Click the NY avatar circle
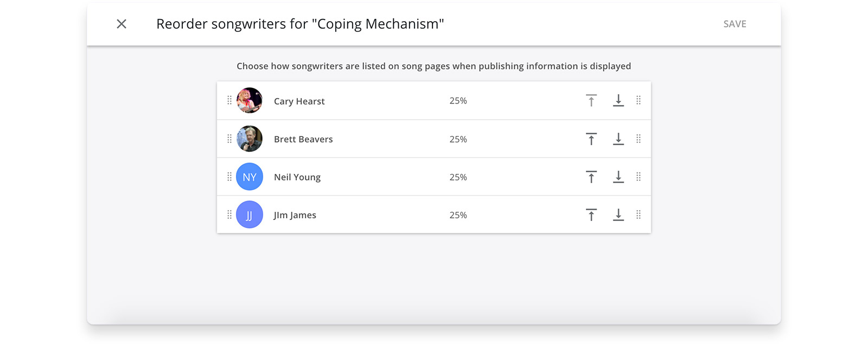Image resolution: width=868 pixels, height=344 pixels. (250, 177)
